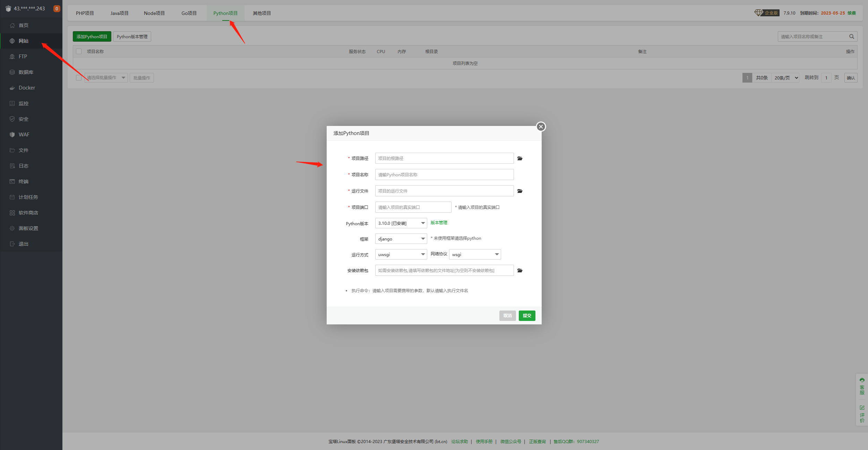The image size is (868, 450).
Task: Focus the 项目名称 input field
Action: 444,175
